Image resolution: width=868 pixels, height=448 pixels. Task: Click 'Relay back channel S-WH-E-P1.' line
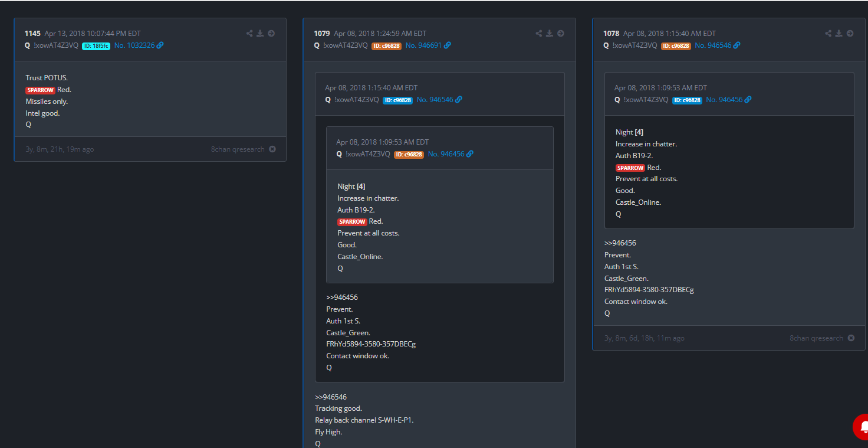tap(364, 420)
